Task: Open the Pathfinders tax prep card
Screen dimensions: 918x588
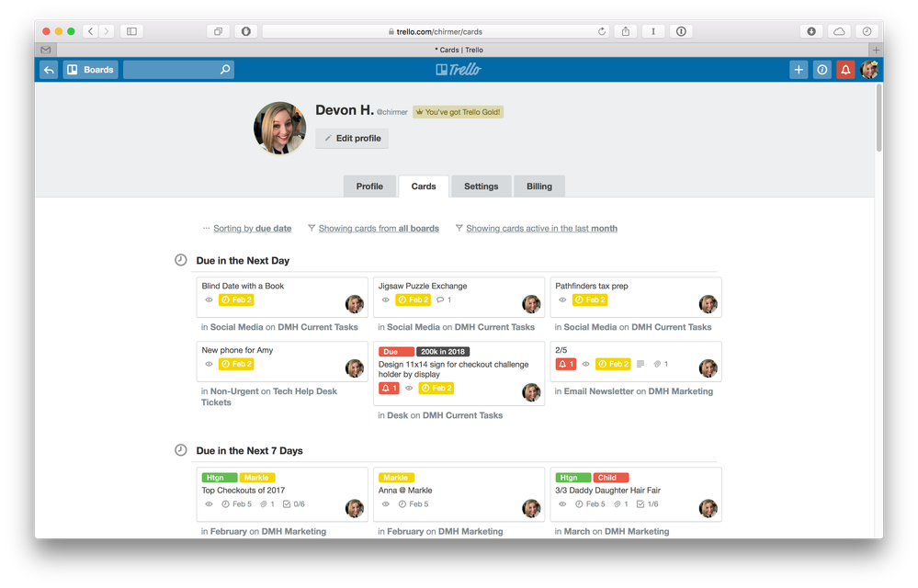Action: point(635,297)
